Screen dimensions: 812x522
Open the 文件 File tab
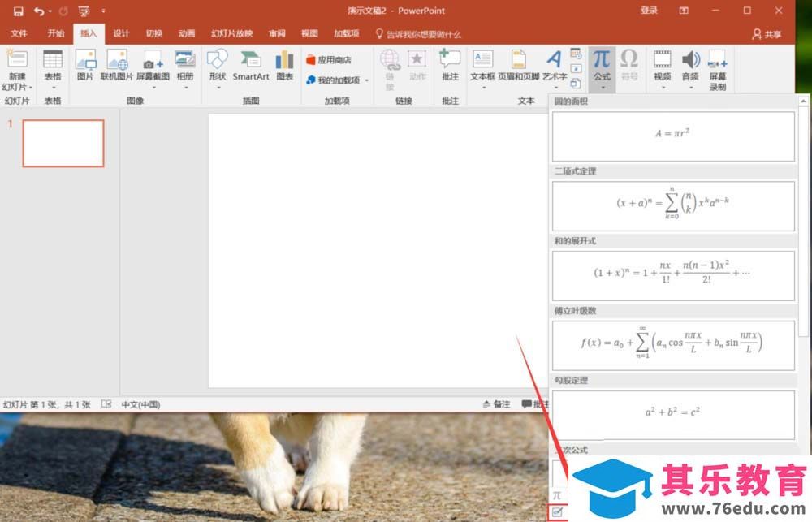point(19,33)
